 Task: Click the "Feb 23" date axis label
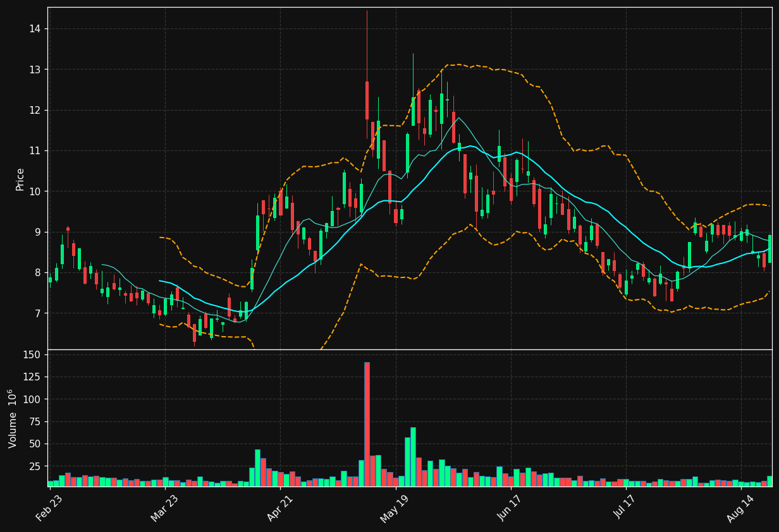pos(49,508)
